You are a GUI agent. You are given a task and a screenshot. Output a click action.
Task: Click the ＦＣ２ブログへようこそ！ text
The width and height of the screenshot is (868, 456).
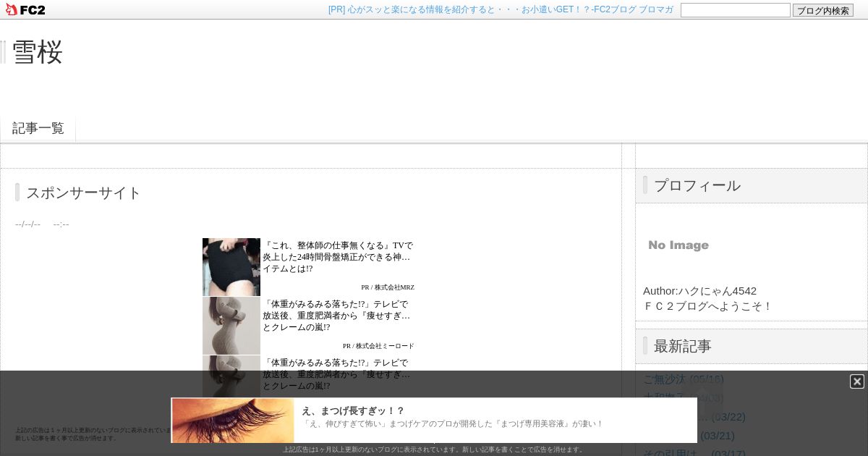click(x=708, y=306)
